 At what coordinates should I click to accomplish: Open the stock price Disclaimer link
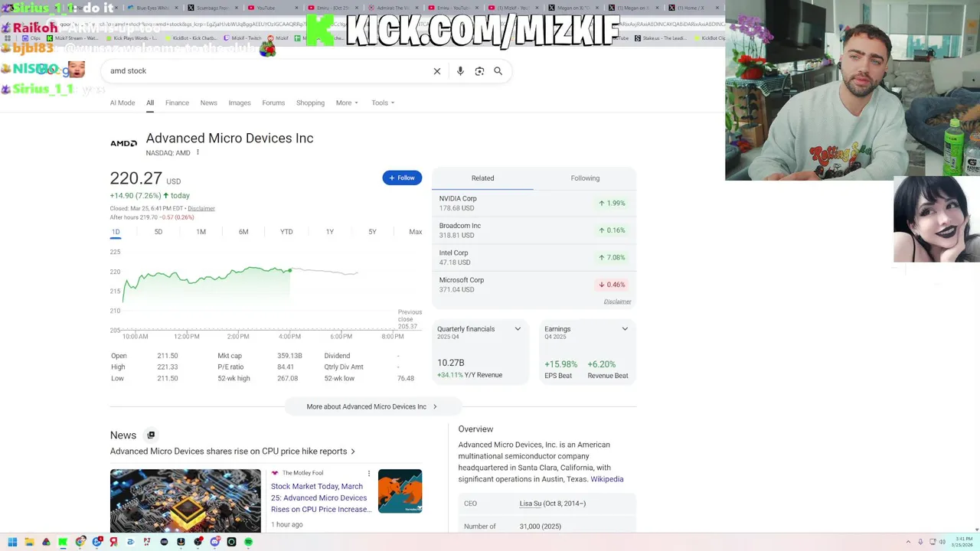coord(201,208)
